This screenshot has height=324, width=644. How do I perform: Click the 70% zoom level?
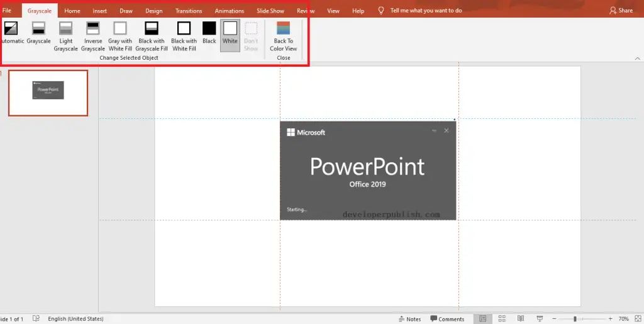click(623, 319)
